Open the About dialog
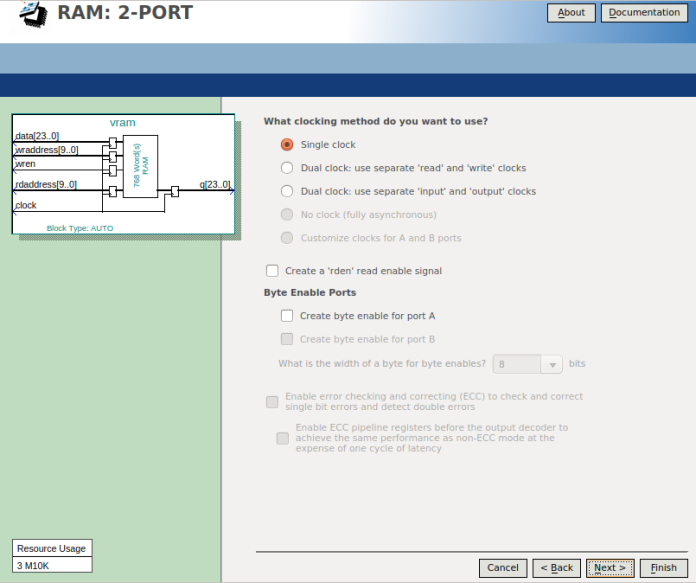This screenshot has width=696, height=583. [x=571, y=12]
